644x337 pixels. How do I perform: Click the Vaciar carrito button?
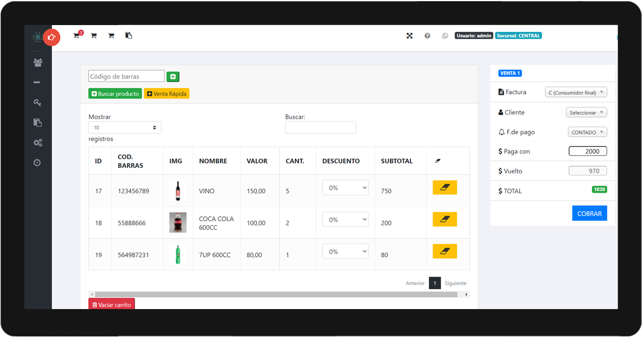point(112,304)
